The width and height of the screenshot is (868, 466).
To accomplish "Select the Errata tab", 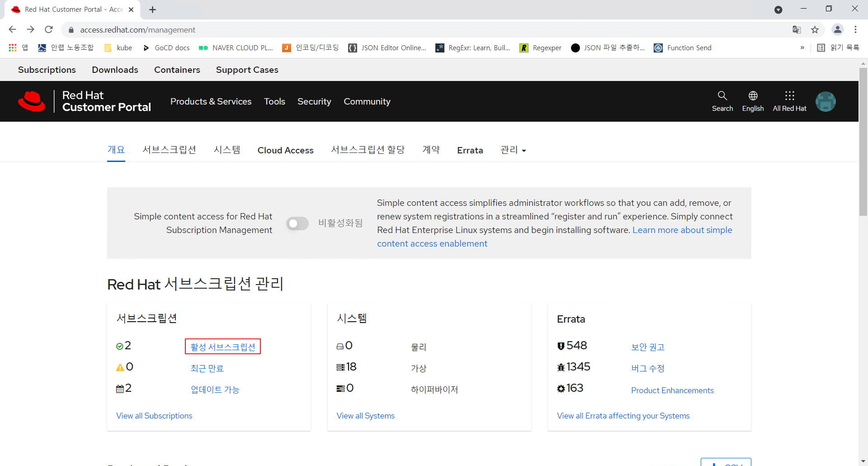I will click(470, 150).
